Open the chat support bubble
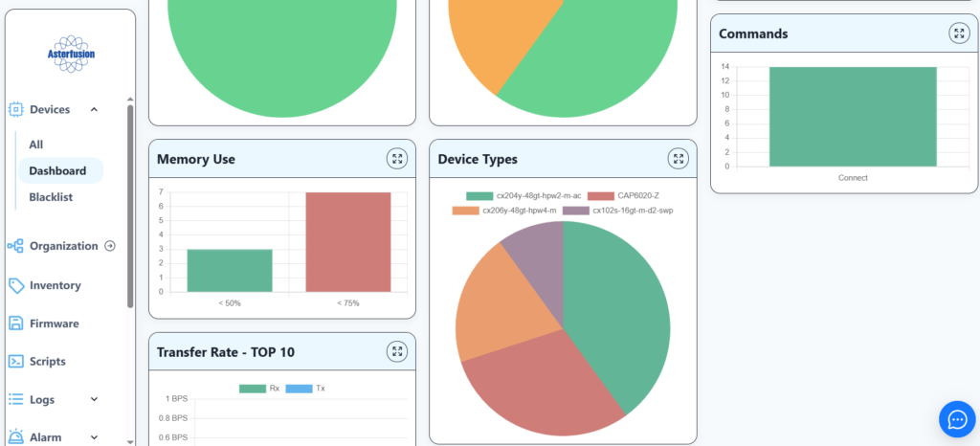This screenshot has width=980, height=446. 956,419
